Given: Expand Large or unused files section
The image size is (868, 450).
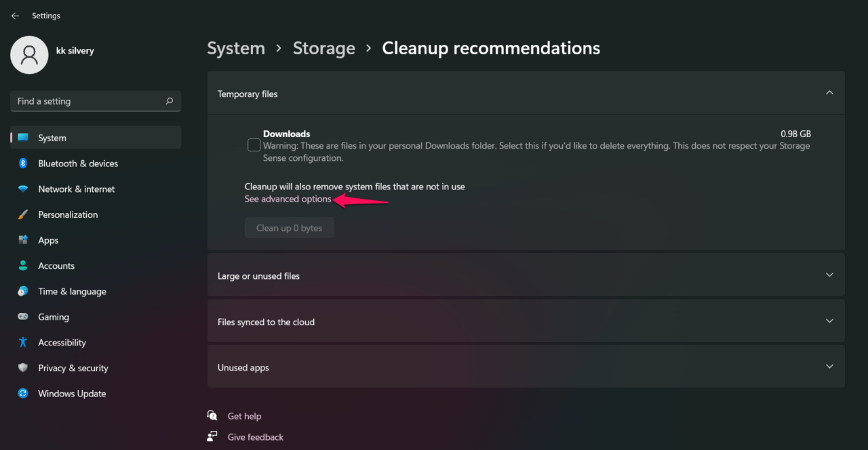Looking at the screenshot, I should click(x=829, y=275).
